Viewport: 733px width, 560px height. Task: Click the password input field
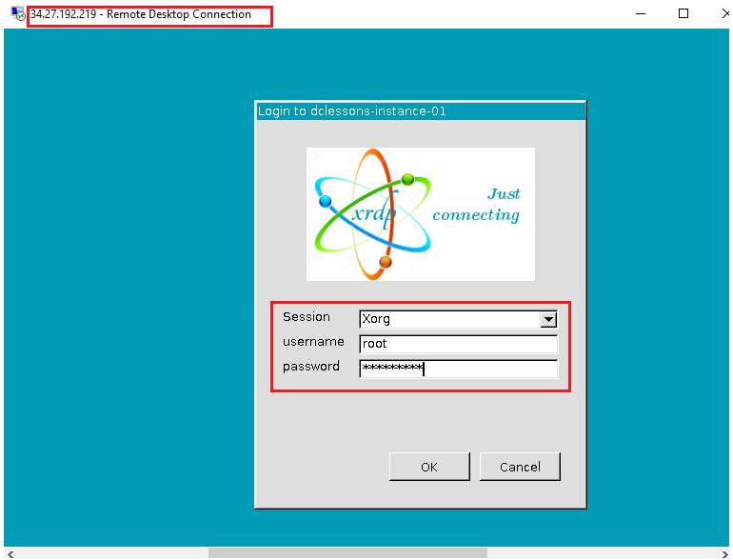(x=458, y=369)
